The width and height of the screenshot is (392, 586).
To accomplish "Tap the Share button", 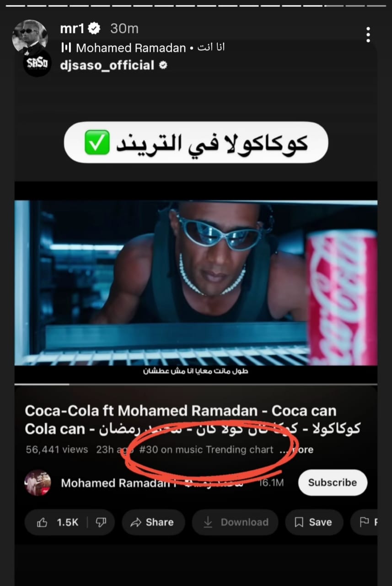I will coord(153,522).
